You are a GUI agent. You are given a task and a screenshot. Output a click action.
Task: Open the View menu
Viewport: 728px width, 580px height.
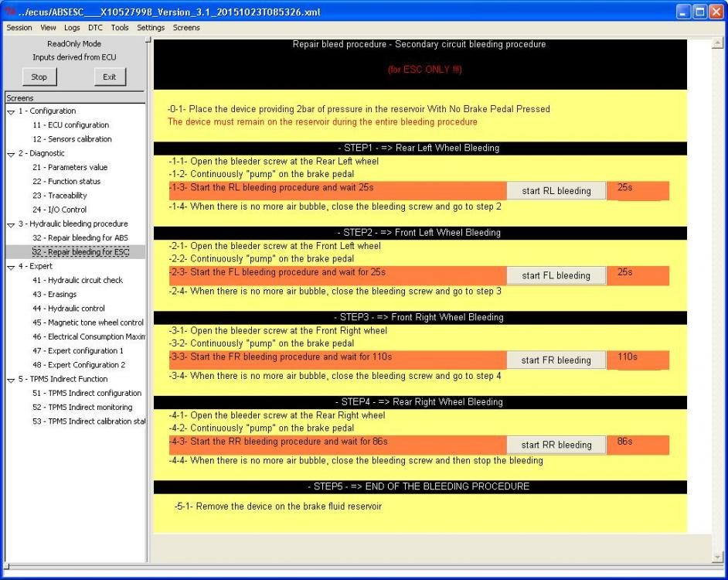(x=48, y=28)
